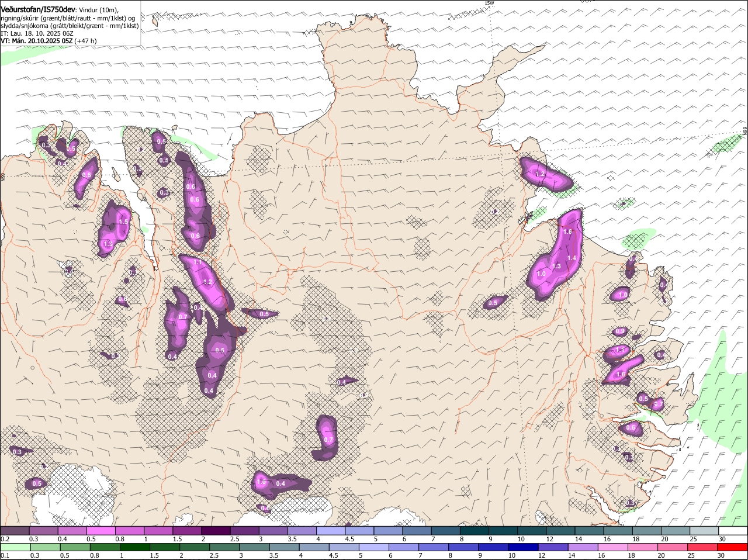Select the 1–1.5 dark green swatch, lower scale

point(134,547)
